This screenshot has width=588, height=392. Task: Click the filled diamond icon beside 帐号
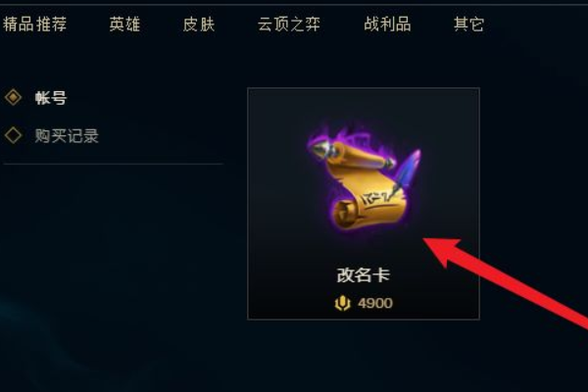[x=13, y=97]
